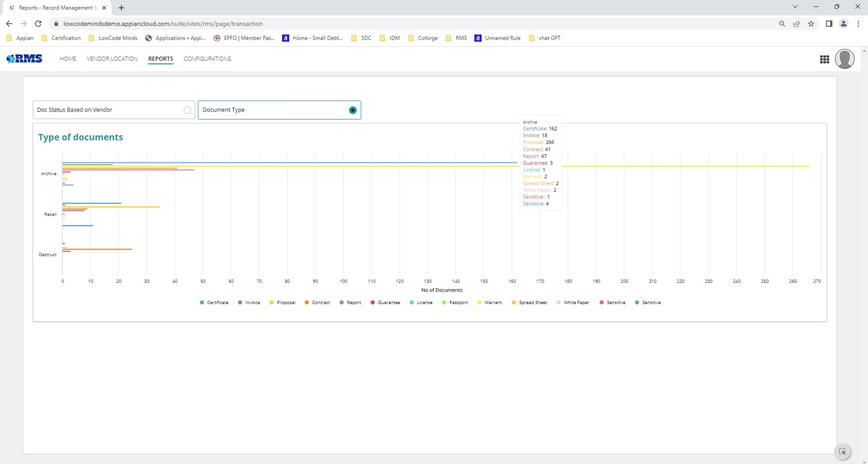Image resolution: width=868 pixels, height=464 pixels.
Task: Open the chat GPT bookmark folder
Action: (545, 38)
